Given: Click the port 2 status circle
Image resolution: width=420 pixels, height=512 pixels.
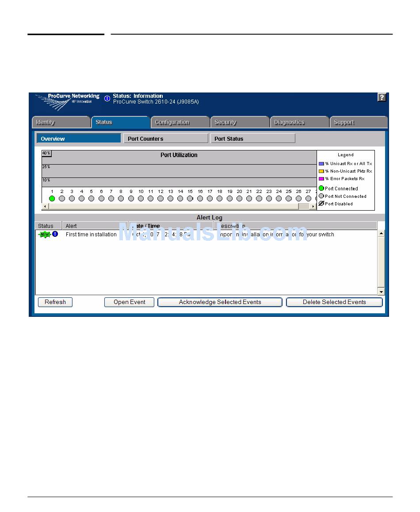Looking at the screenshot, I should pos(62,198).
